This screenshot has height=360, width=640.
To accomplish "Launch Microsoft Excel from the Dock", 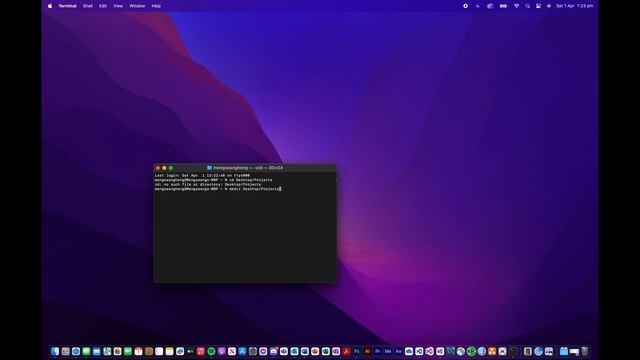I will tap(326, 351).
